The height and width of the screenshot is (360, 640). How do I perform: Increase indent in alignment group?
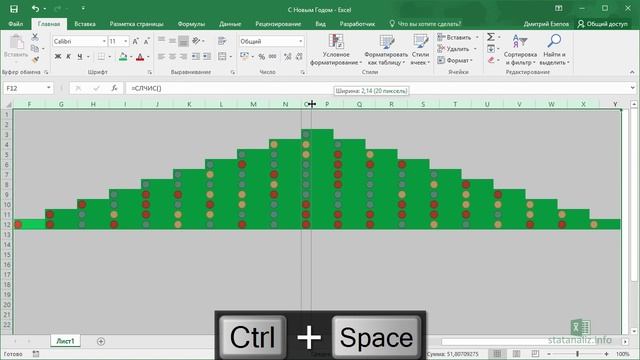(207, 56)
